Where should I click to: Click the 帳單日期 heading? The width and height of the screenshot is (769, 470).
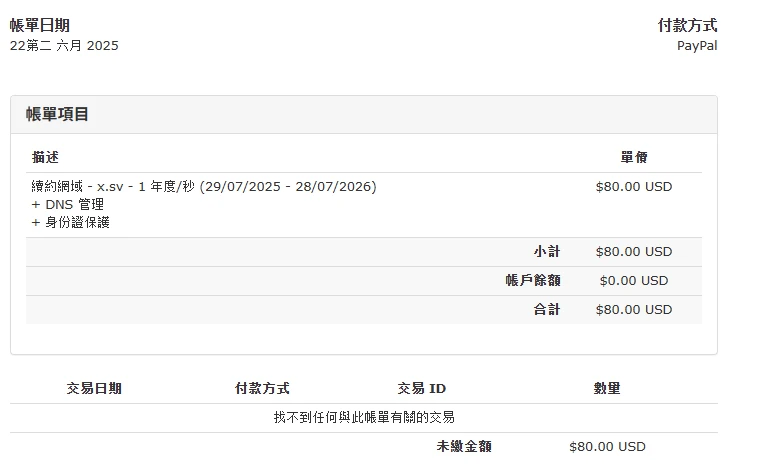click(x=40, y=26)
